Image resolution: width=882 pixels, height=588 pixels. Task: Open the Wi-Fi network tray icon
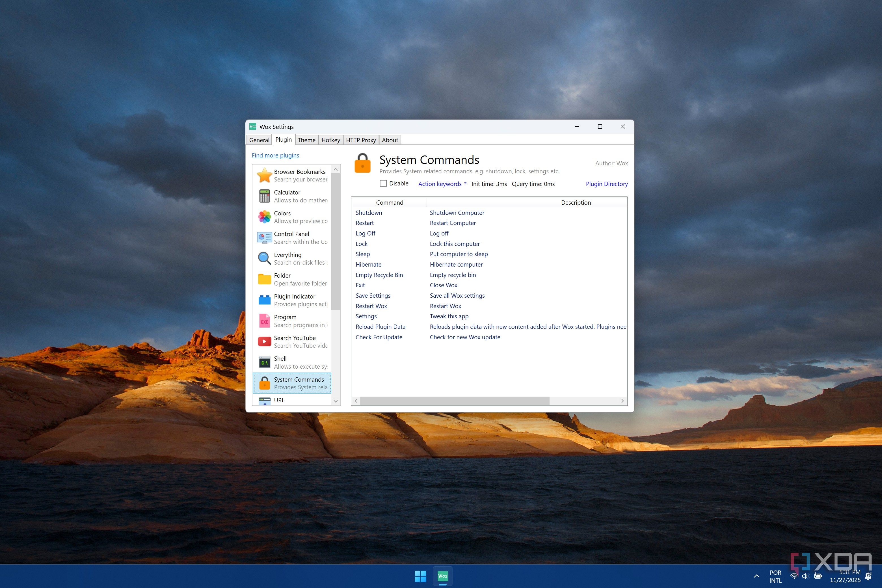point(794,576)
